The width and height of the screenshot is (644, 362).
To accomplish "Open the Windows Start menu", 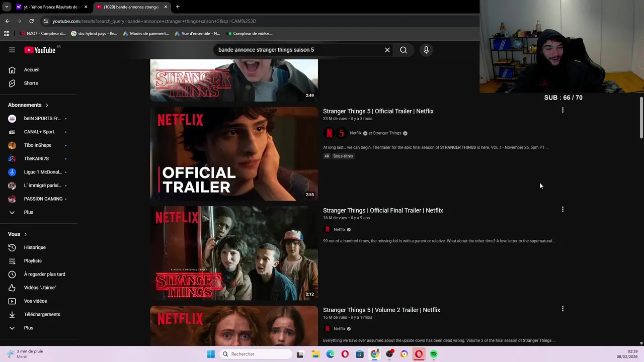I will [x=211, y=354].
